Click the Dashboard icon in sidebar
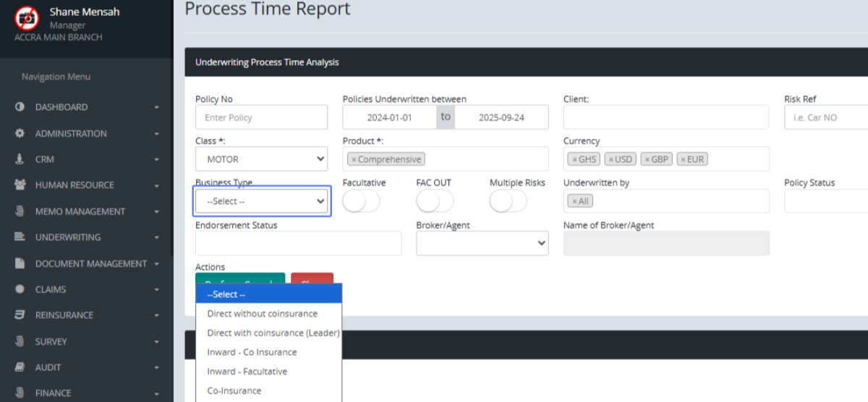Viewport: 868px width, 402px height. (x=20, y=107)
